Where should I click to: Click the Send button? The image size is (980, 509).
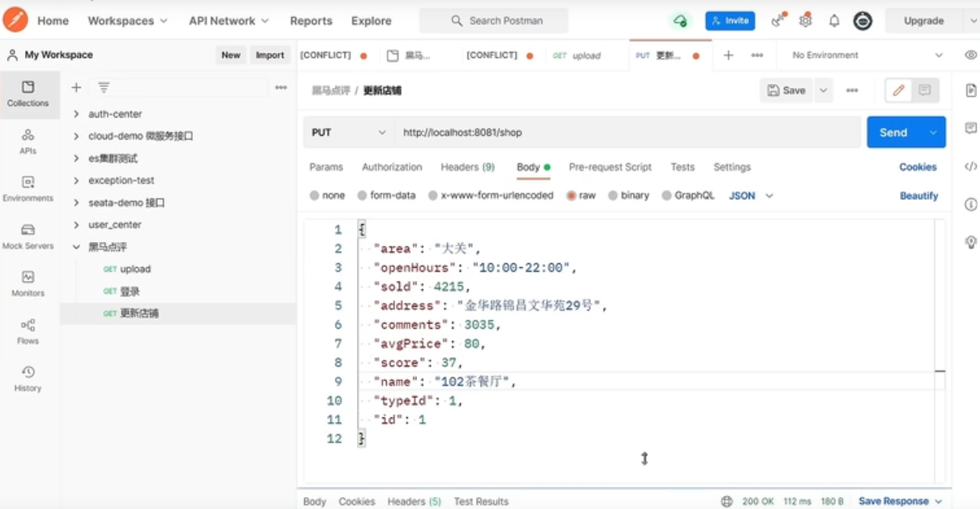894,132
